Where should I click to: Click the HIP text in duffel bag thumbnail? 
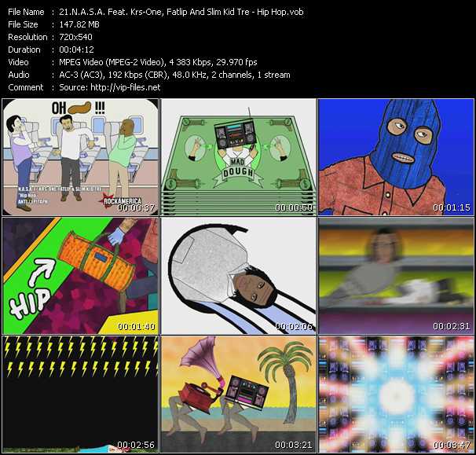29,303
